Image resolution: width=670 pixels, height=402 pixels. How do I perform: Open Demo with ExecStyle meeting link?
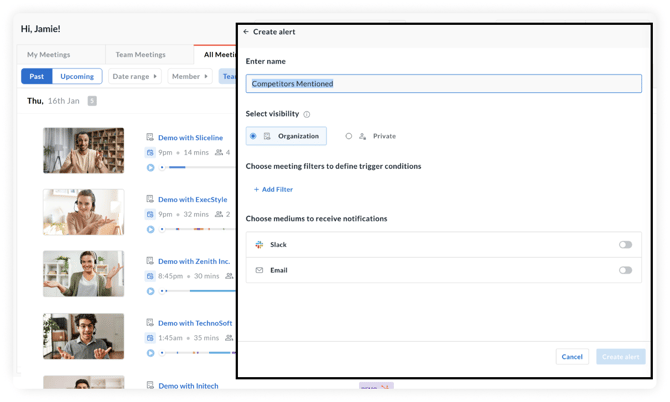pyautogui.click(x=193, y=200)
